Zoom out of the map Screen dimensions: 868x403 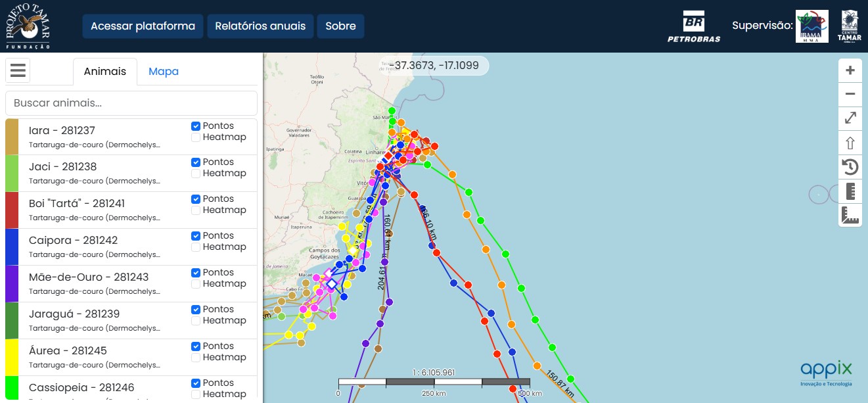pyautogui.click(x=850, y=95)
